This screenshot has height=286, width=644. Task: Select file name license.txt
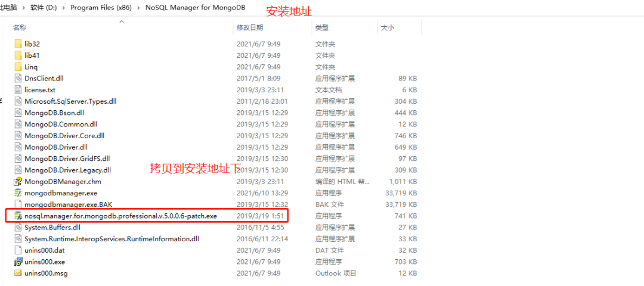click(x=40, y=89)
